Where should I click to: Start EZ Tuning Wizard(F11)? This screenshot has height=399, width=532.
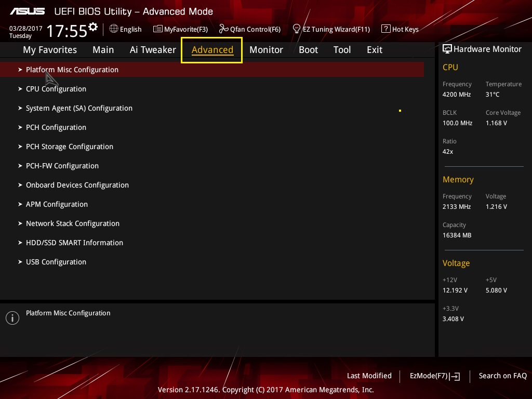click(336, 29)
